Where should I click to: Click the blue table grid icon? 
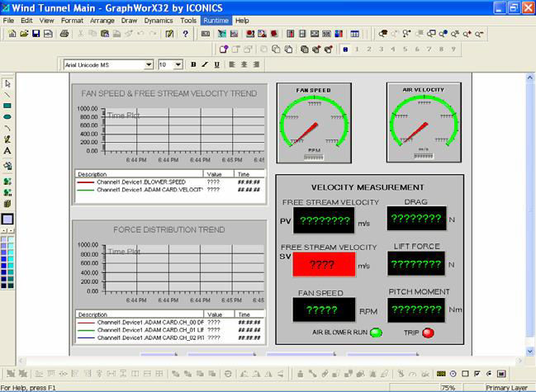pyautogui.click(x=355, y=34)
